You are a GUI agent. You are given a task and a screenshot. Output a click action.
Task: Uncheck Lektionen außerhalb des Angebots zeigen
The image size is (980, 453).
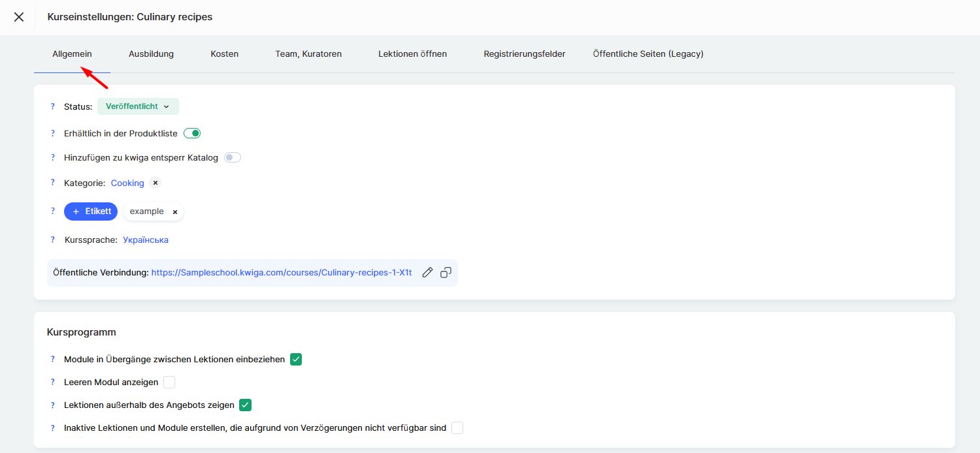[245, 405]
